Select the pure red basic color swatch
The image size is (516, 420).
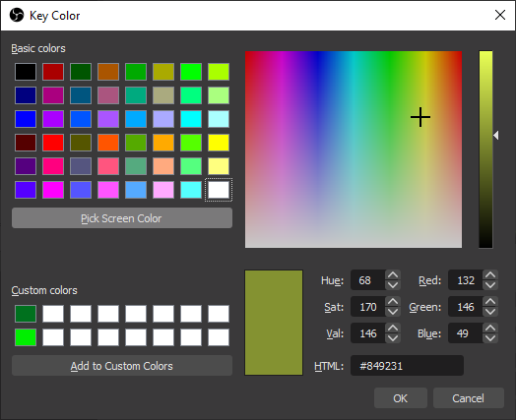[53, 143]
